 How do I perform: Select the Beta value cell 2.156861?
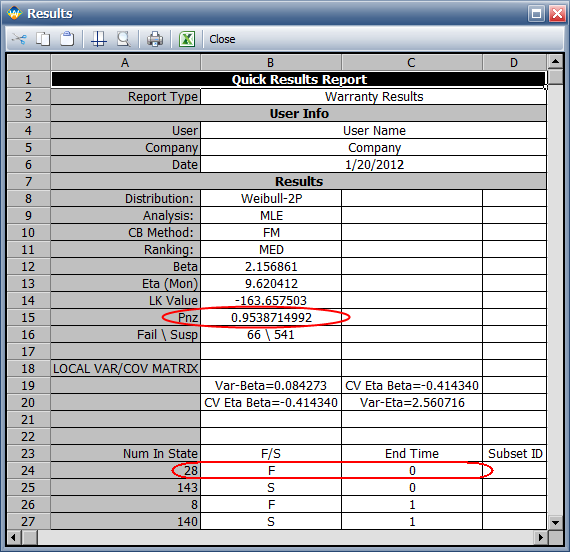pos(271,267)
